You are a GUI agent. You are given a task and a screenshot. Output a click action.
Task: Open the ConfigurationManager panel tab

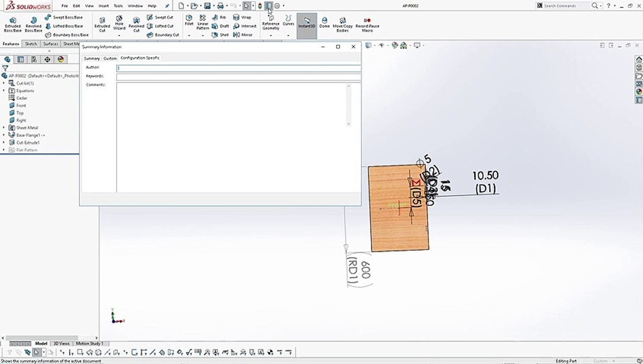(34, 59)
